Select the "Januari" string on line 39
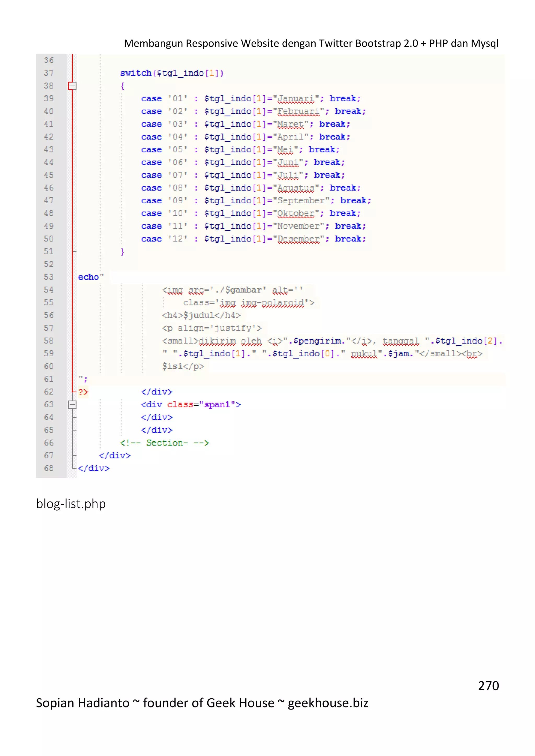The width and height of the screenshot is (535, 756). (296, 98)
